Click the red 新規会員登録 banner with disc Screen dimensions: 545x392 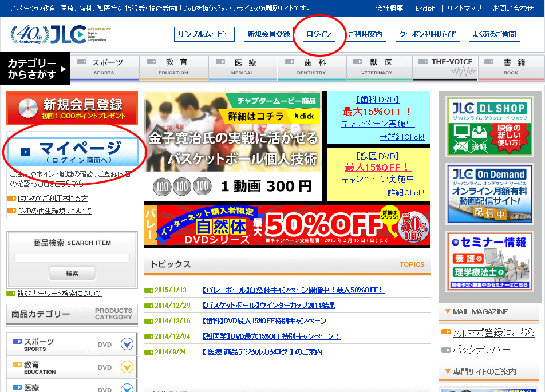(x=72, y=108)
